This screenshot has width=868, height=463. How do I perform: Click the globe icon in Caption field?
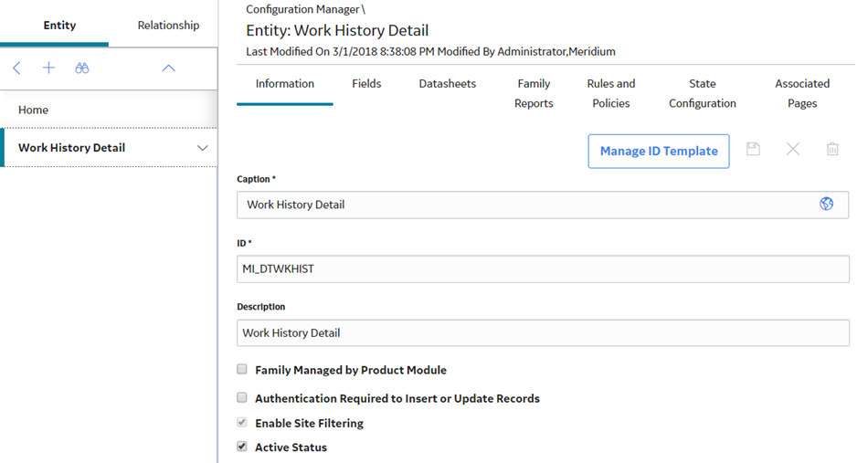pyautogui.click(x=827, y=204)
